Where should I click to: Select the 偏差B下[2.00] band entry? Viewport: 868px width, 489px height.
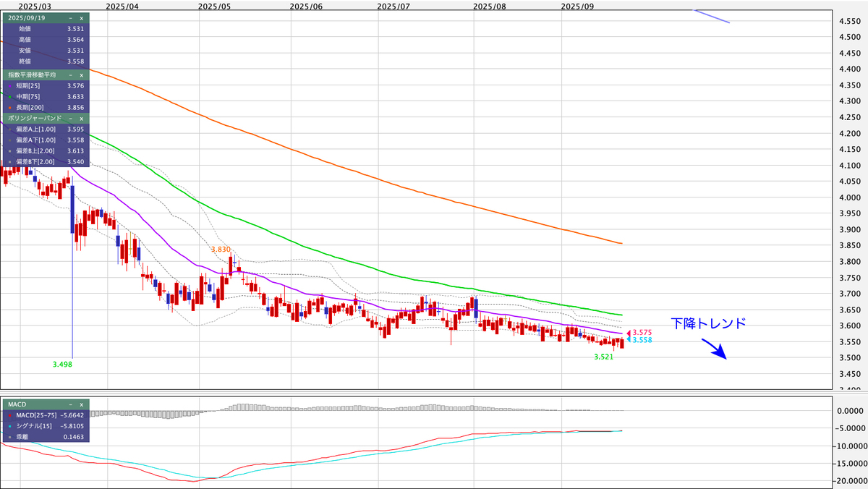tap(36, 162)
